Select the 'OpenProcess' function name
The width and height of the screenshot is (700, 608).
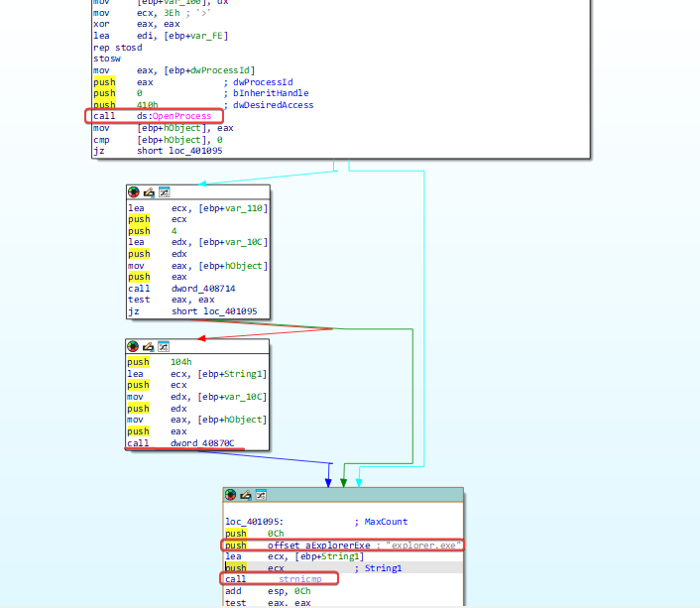click(x=181, y=116)
